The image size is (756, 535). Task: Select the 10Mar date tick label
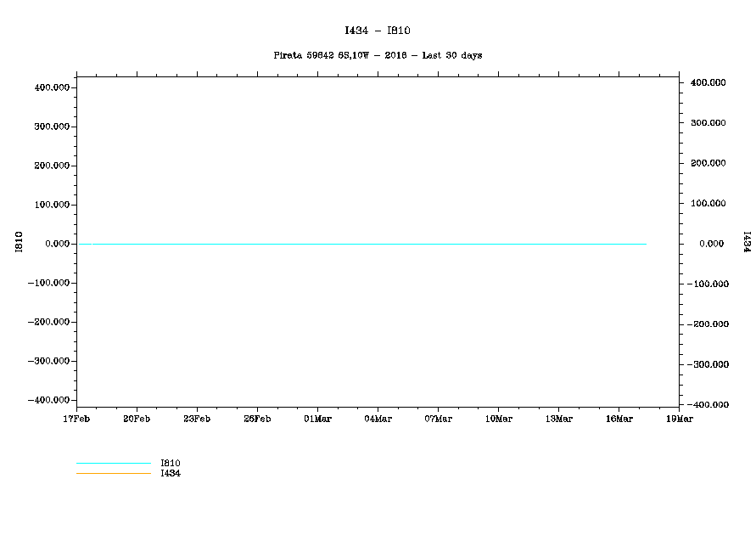click(498, 419)
